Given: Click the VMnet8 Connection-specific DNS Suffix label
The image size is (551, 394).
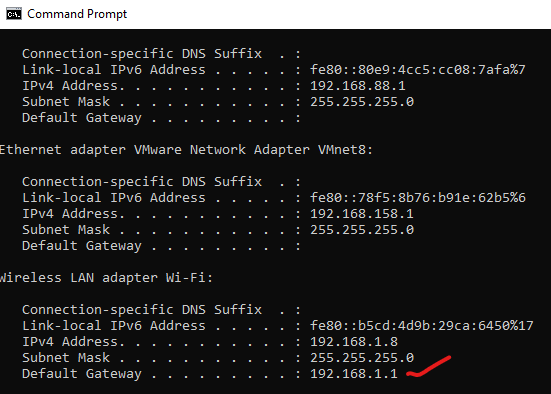Looking at the screenshot, I should (x=142, y=182).
